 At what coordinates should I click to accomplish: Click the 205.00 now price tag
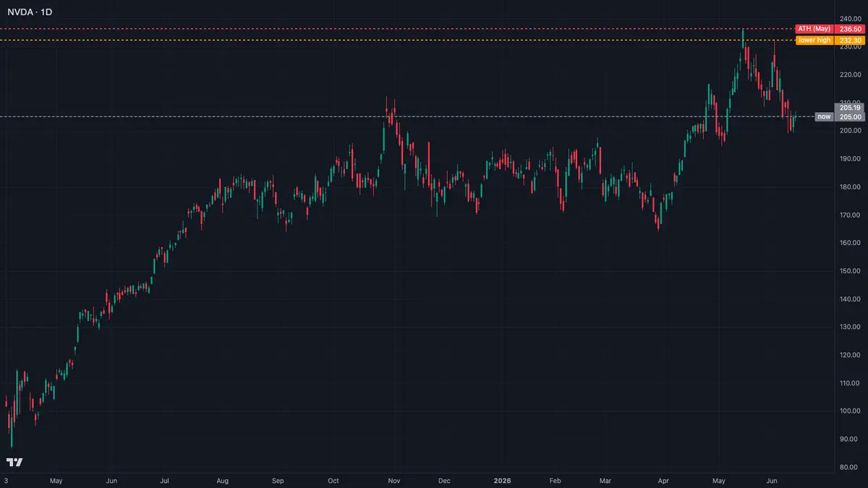[x=849, y=116]
